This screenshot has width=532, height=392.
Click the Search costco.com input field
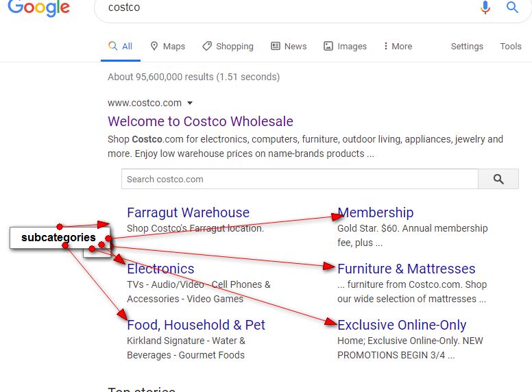pyautogui.click(x=300, y=179)
